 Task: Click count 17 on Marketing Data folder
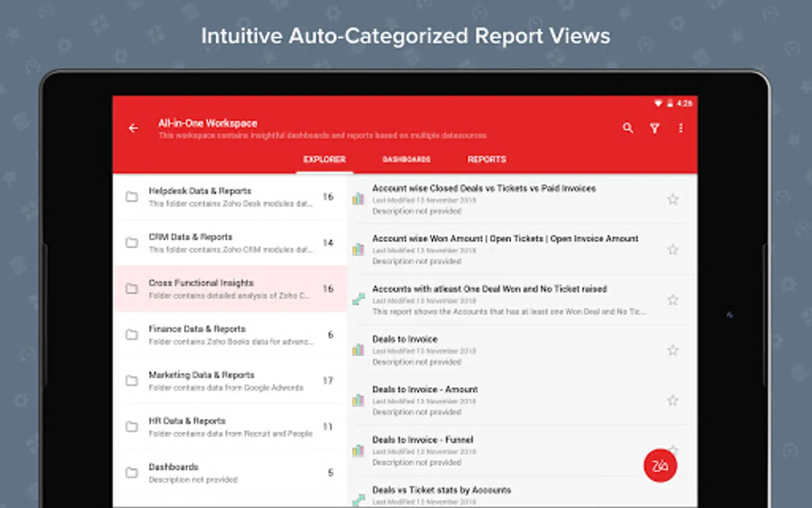tap(328, 381)
